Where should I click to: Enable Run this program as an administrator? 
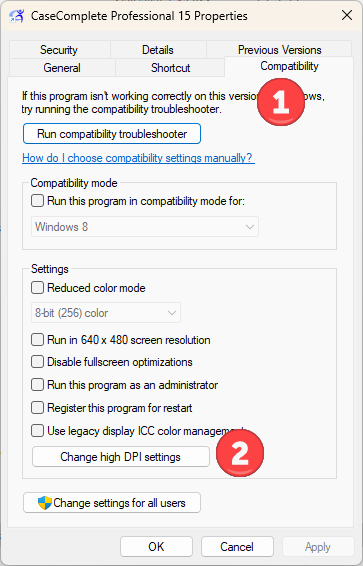37,385
